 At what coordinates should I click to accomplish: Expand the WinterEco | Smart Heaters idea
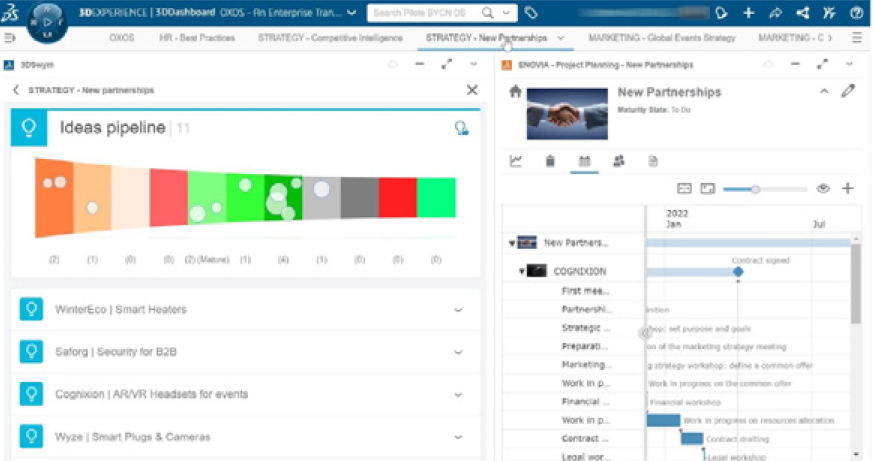pos(458,310)
